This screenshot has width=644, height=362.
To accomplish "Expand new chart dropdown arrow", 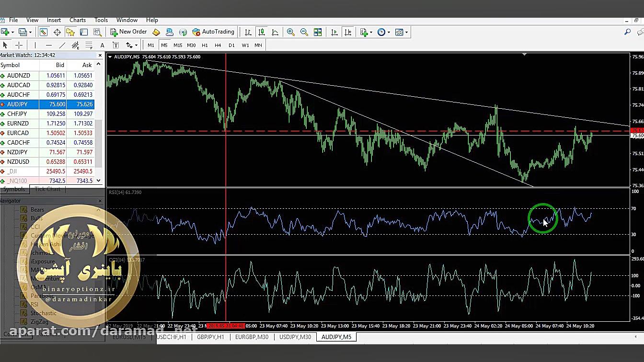I will pyautogui.click(x=12, y=32).
